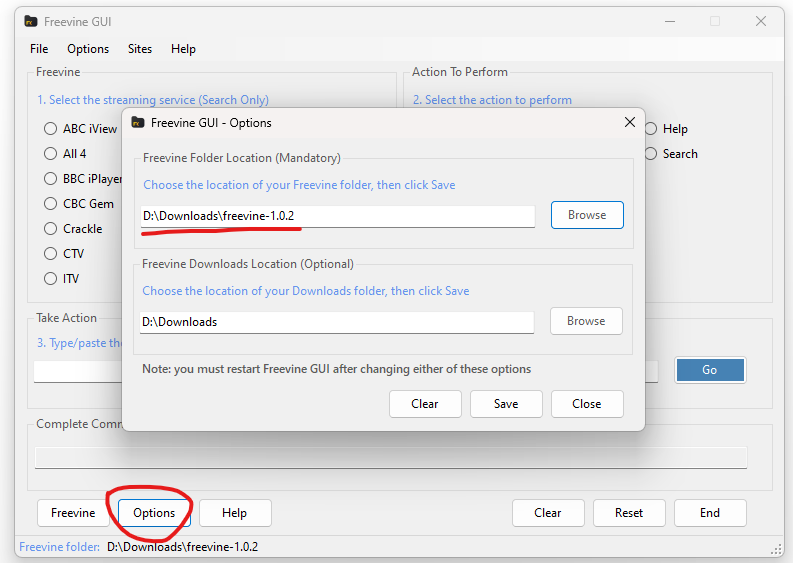Click the blue Go button

click(x=710, y=370)
